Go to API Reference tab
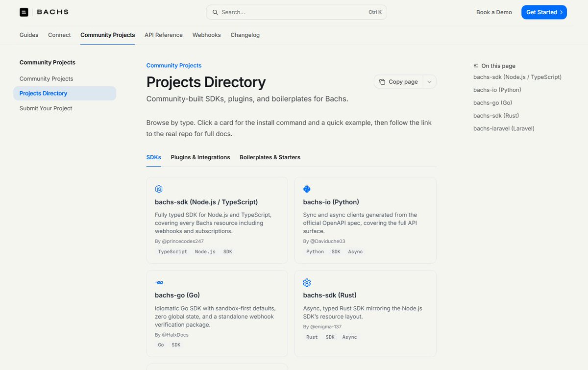The height and width of the screenshot is (370, 588). coord(164,35)
